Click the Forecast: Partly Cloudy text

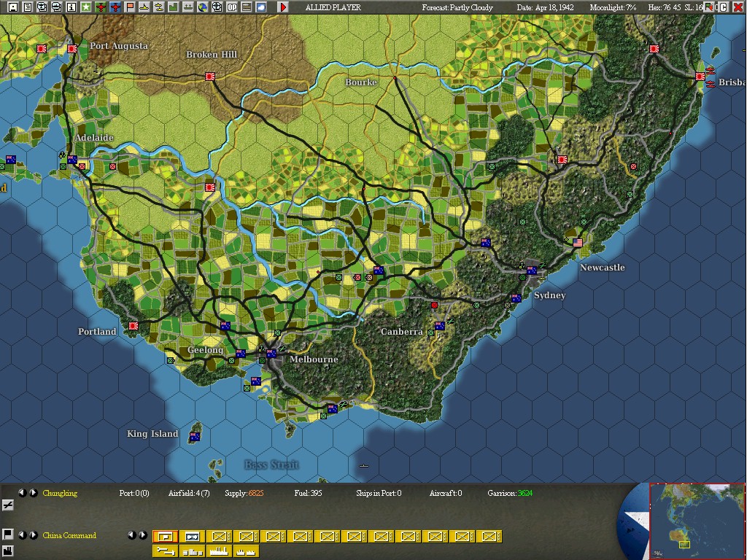click(x=457, y=7)
